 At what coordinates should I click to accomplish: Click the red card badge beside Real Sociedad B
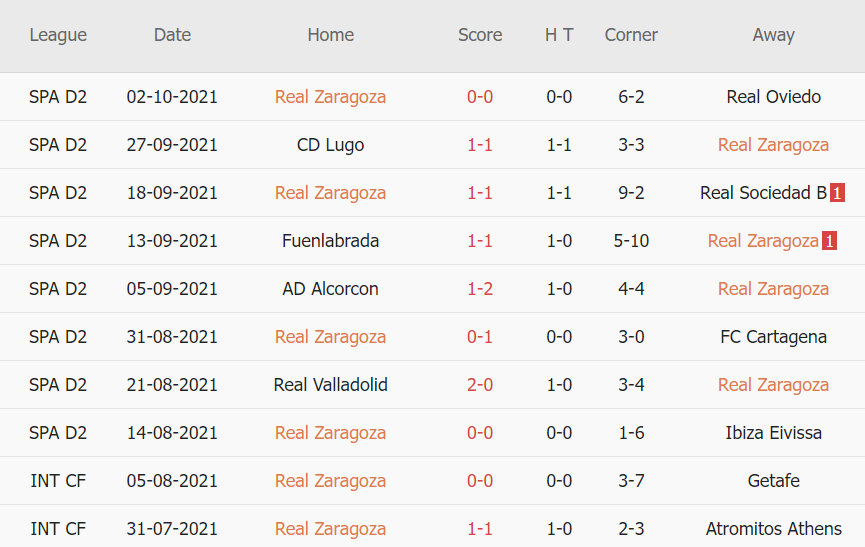click(837, 193)
